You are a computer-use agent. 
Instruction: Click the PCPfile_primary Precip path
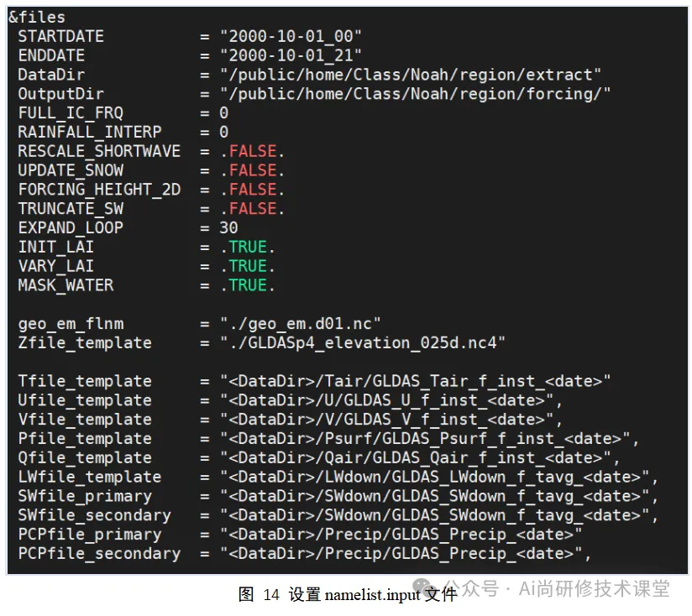[x=401, y=535]
